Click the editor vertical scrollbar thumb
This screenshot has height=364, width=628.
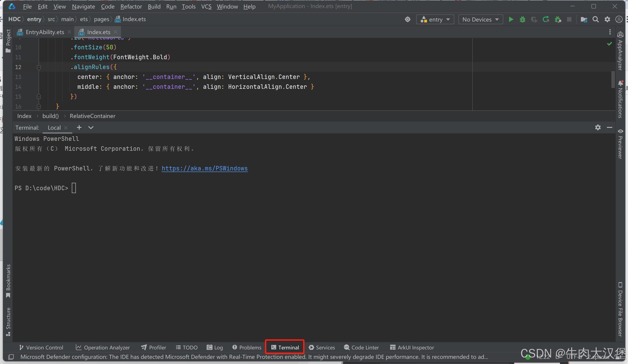pos(613,80)
